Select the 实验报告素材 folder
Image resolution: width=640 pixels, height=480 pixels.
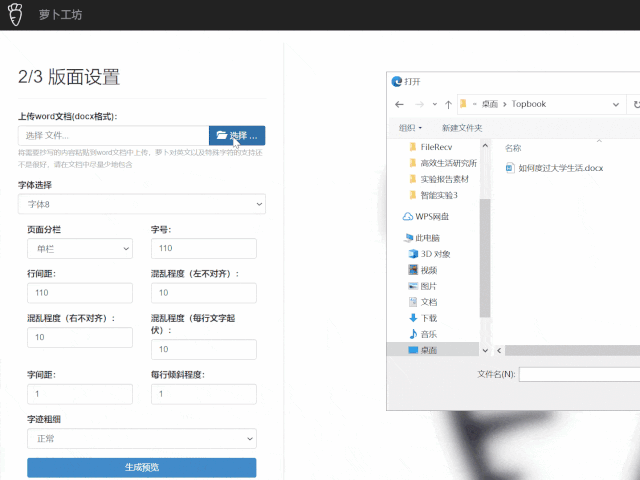pyautogui.click(x=439, y=179)
